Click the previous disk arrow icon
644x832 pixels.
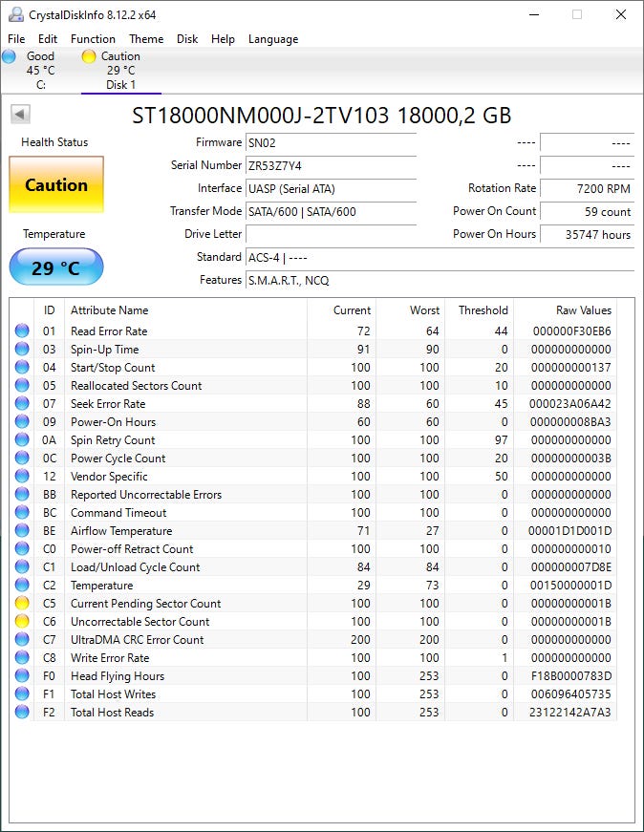click(20, 115)
